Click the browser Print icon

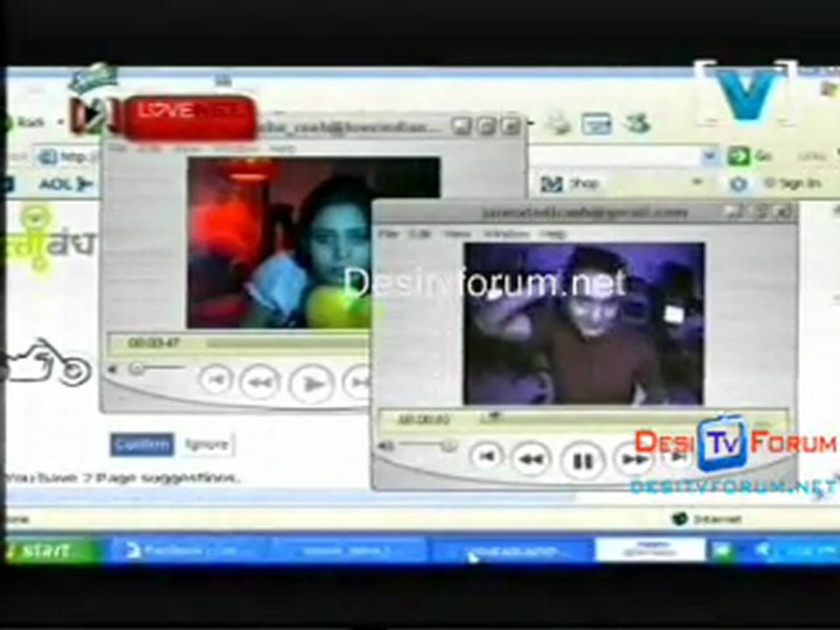click(x=559, y=124)
